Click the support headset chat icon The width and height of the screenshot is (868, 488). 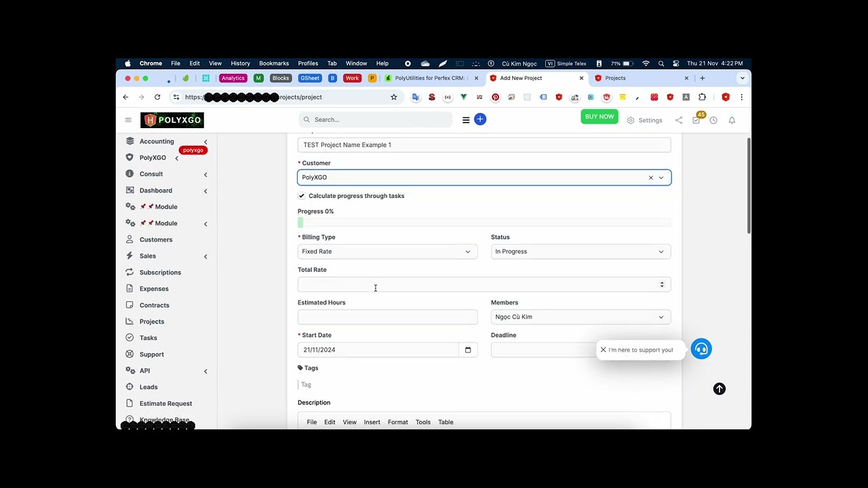click(x=701, y=349)
